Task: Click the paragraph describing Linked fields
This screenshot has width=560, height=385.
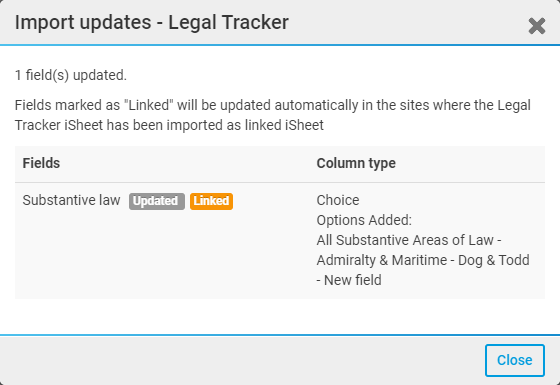Action: coord(272,115)
